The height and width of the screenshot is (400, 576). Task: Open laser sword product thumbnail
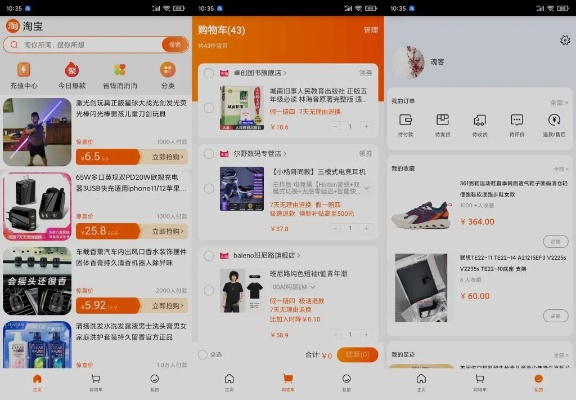point(37,132)
